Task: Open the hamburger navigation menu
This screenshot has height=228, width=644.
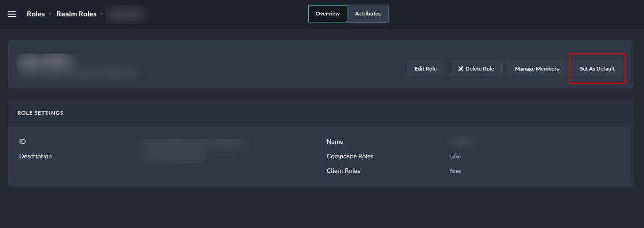Action: tap(12, 14)
